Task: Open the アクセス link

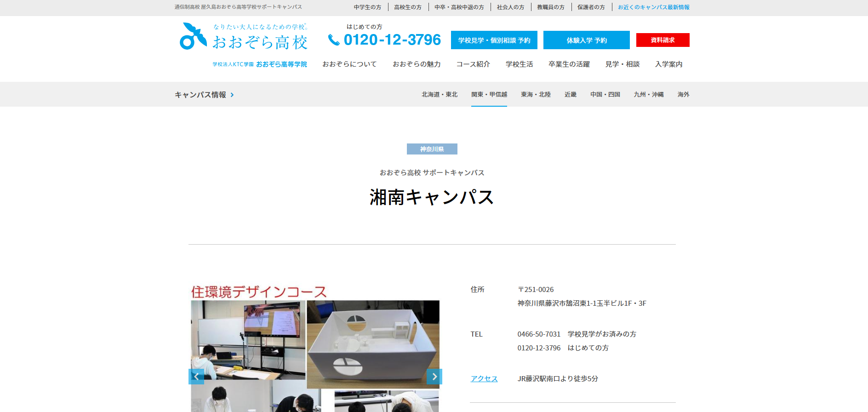Action: pos(484,379)
